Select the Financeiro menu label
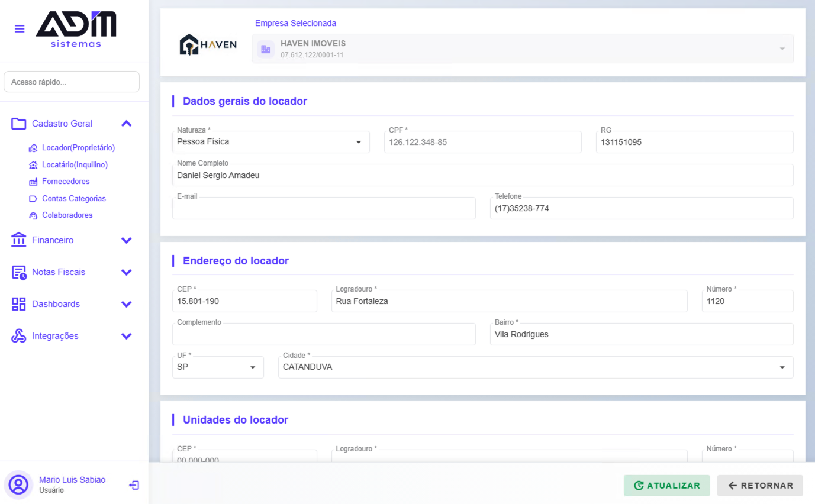The image size is (815, 504). tap(53, 240)
